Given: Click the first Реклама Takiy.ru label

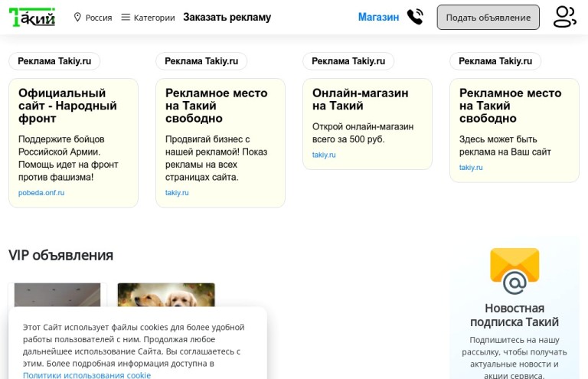Looking at the screenshot, I should tap(54, 61).
